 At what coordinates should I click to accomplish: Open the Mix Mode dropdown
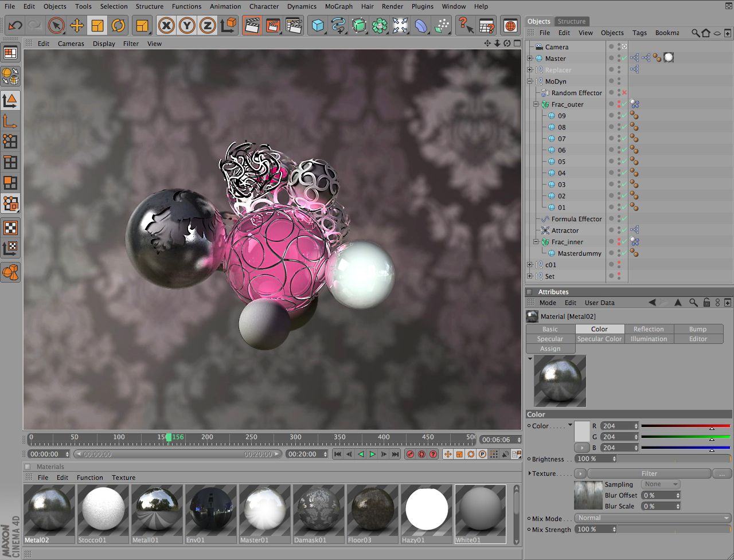coord(653,518)
